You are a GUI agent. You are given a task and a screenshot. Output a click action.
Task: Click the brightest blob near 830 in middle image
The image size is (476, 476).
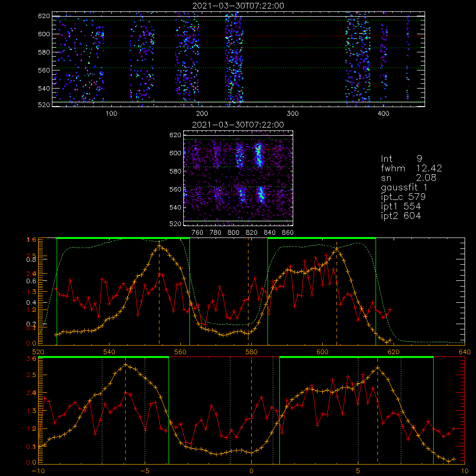click(258, 155)
